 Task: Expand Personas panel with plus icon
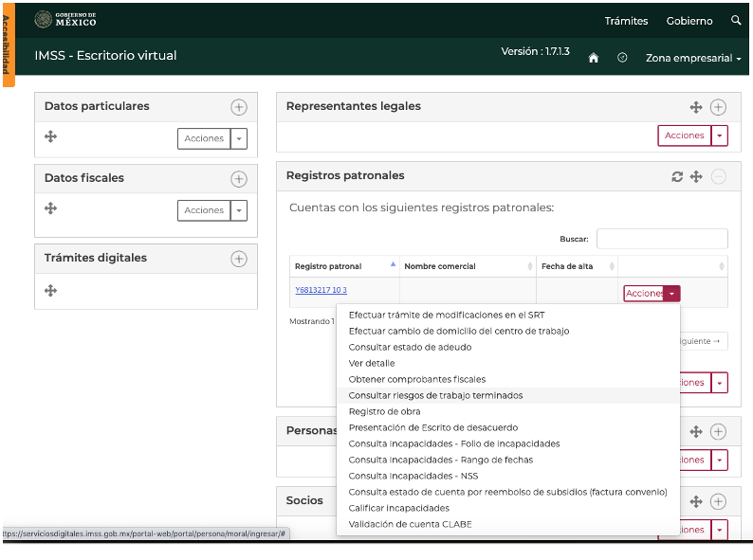tap(718, 431)
